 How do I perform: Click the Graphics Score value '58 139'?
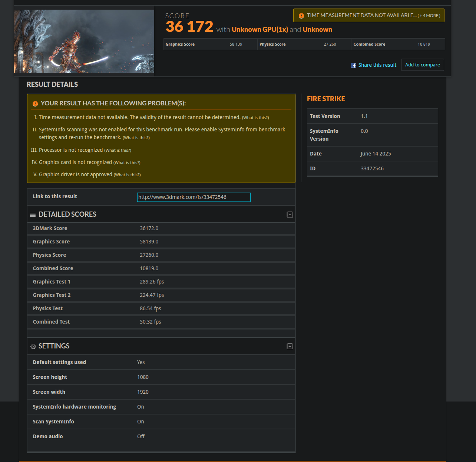tap(236, 44)
